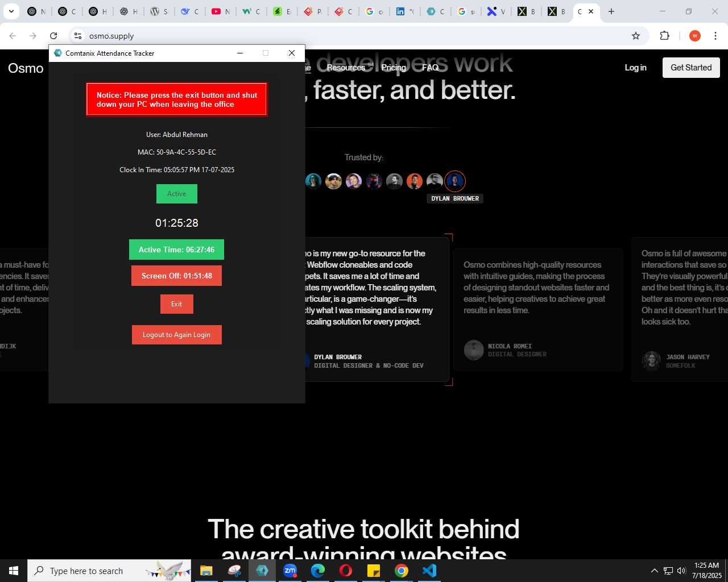The width and height of the screenshot is (728, 582).
Task: Open the FAQ link on Osmo site
Action: click(x=431, y=68)
